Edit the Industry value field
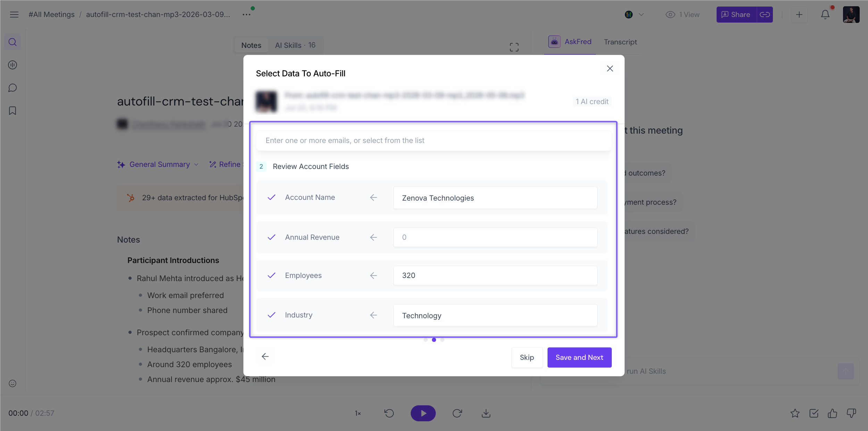Viewport: 868px width, 431px height. [495, 315]
